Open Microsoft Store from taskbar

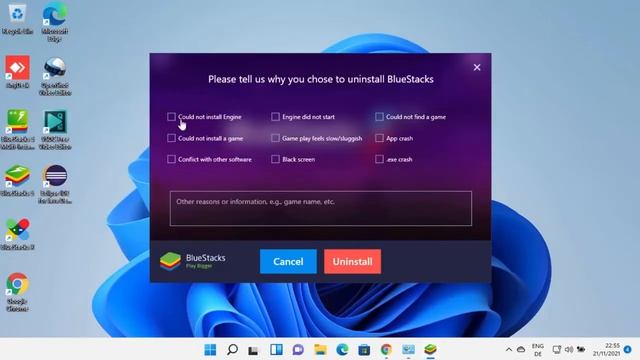364,350
